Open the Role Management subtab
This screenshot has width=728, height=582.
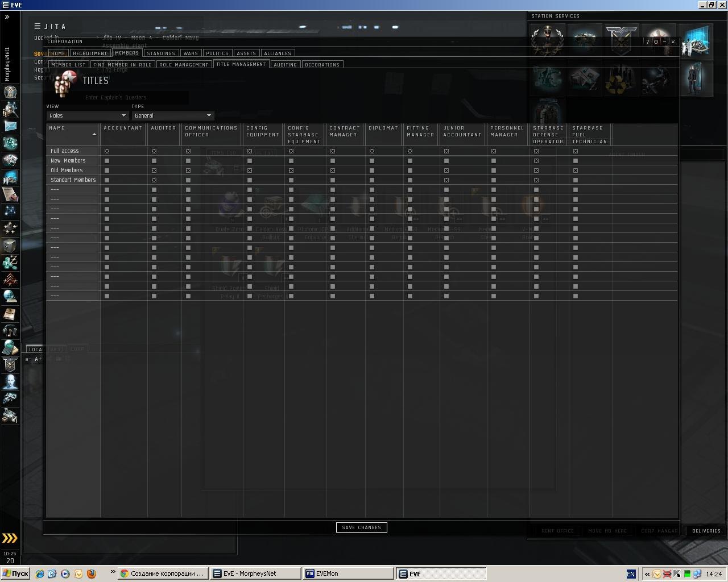pos(184,65)
